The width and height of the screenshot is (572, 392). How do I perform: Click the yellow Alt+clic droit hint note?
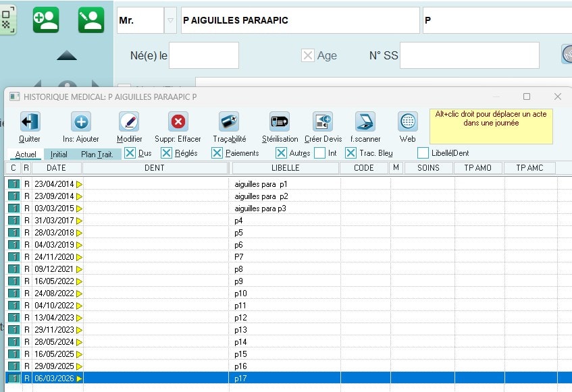click(491, 126)
